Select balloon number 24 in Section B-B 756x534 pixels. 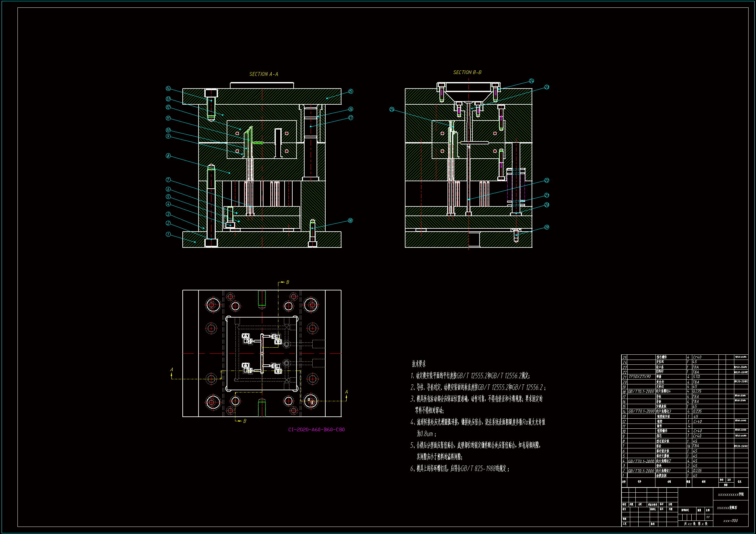click(532, 81)
